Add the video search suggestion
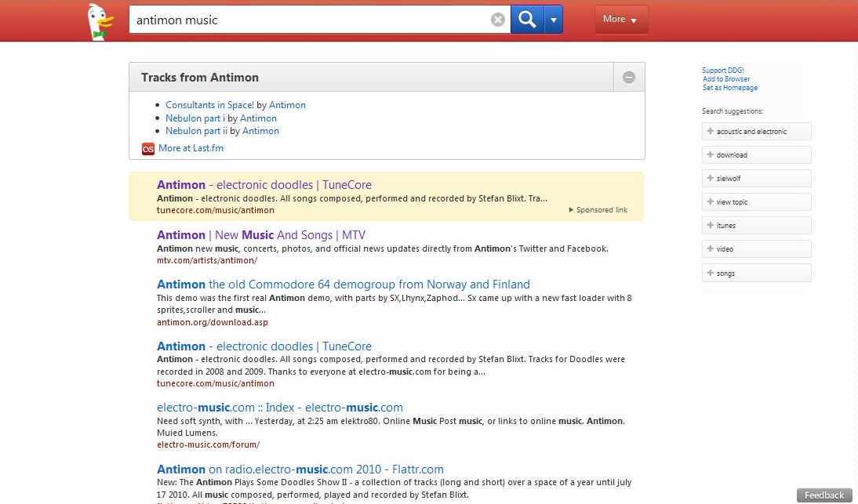 click(x=756, y=248)
